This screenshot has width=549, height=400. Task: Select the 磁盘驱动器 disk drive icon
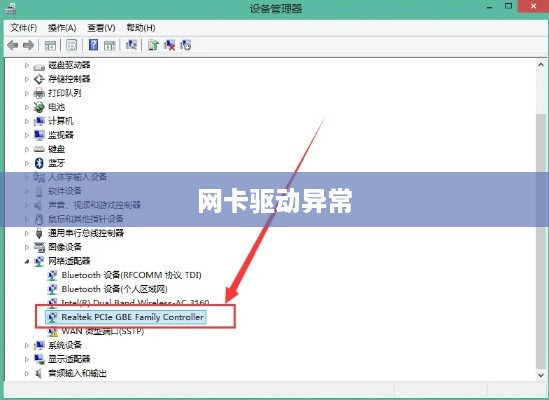point(39,66)
